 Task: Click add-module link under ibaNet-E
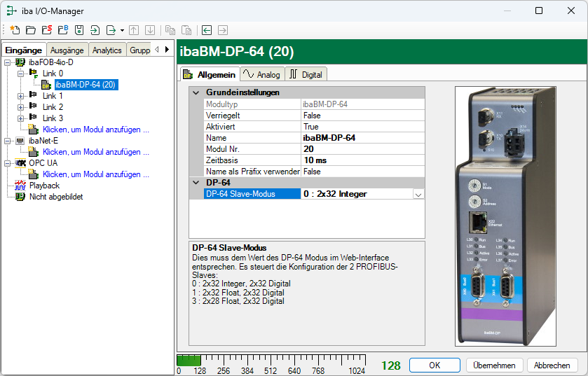(x=95, y=152)
